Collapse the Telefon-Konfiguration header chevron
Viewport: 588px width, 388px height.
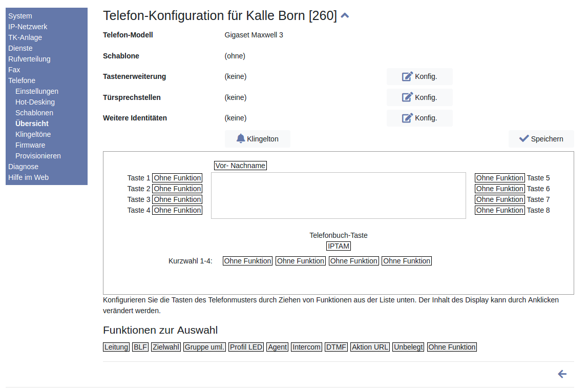(345, 16)
